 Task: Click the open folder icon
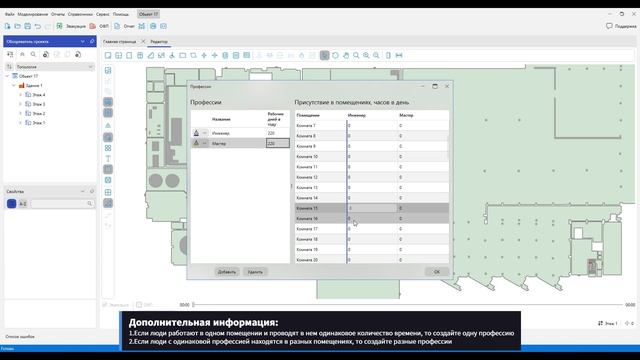pyautogui.click(x=18, y=26)
